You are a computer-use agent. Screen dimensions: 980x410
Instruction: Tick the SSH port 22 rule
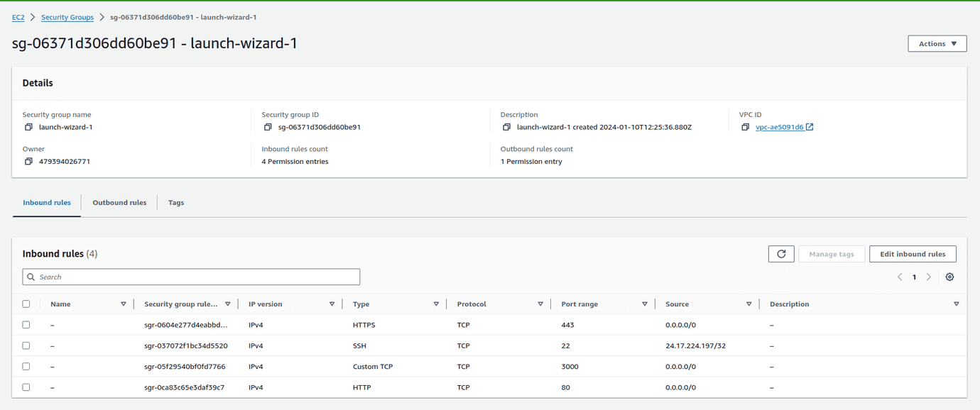click(x=26, y=345)
